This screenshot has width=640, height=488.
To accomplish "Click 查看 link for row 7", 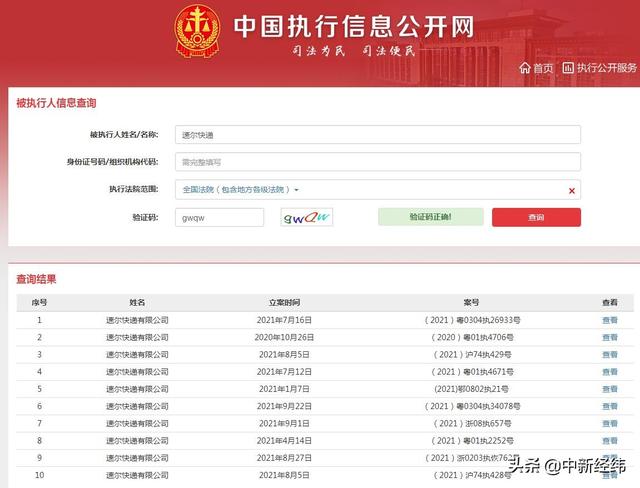I will pos(610,424).
